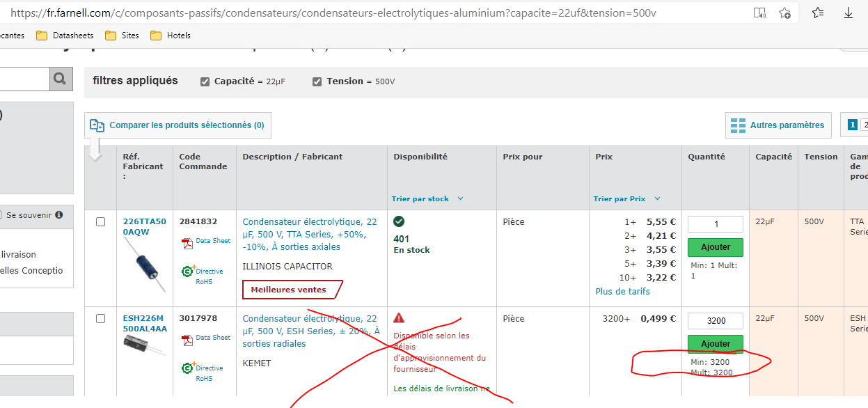
Task: Uncheck the Tension 500V filter
Action: click(x=317, y=81)
